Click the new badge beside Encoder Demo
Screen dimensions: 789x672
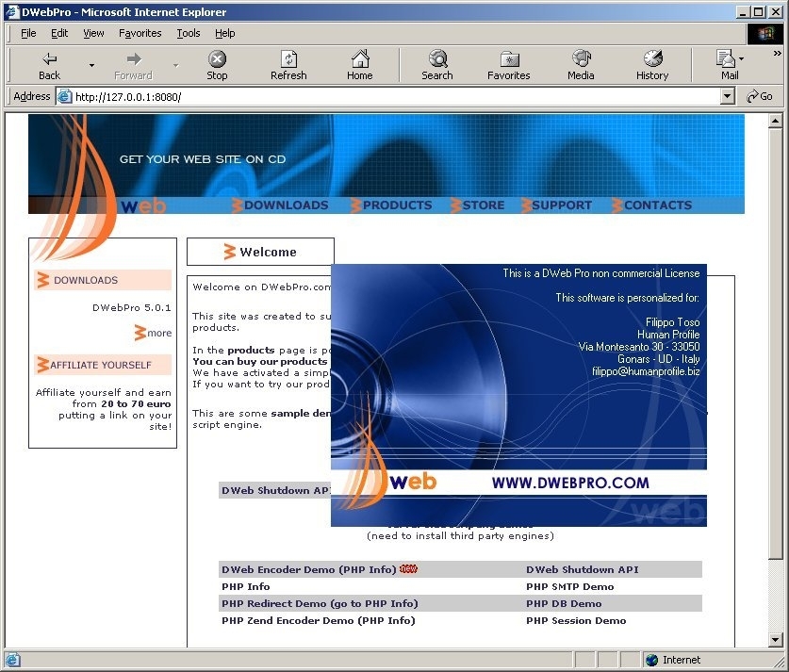(408, 569)
